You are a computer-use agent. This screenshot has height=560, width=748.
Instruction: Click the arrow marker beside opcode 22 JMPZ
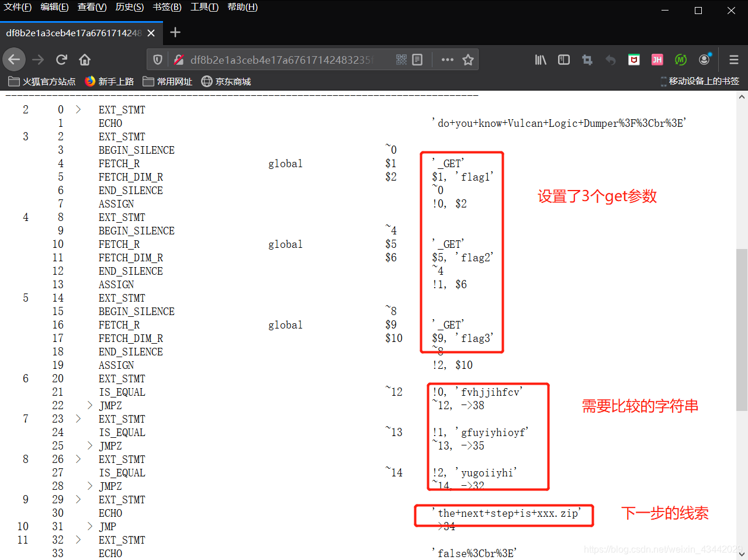pyautogui.click(x=90, y=405)
